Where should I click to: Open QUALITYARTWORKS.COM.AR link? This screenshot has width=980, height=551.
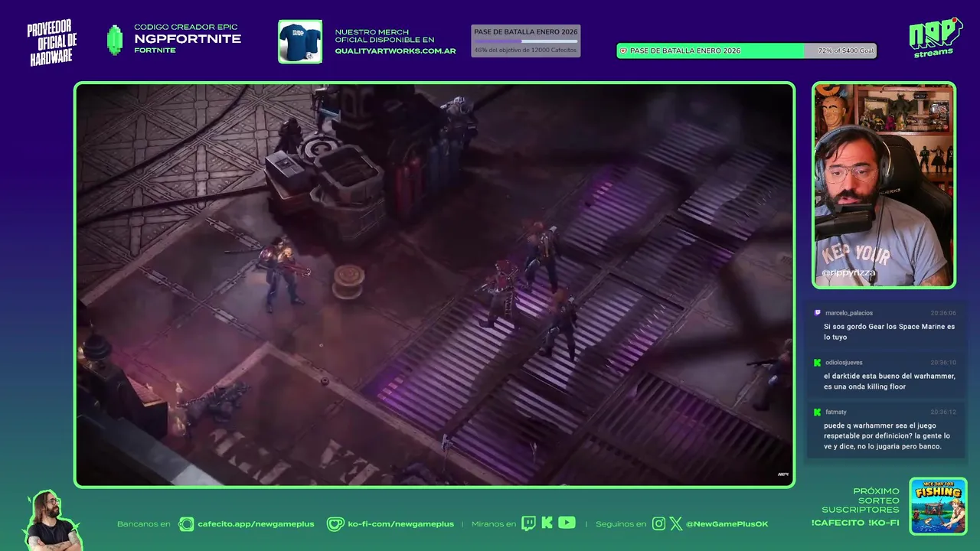(x=395, y=51)
